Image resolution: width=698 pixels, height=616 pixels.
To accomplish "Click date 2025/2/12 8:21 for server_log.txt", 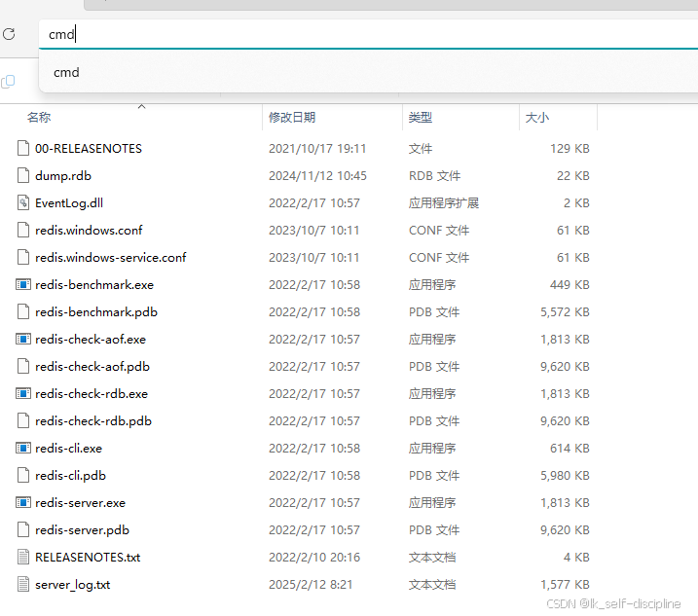I will click(x=311, y=585).
